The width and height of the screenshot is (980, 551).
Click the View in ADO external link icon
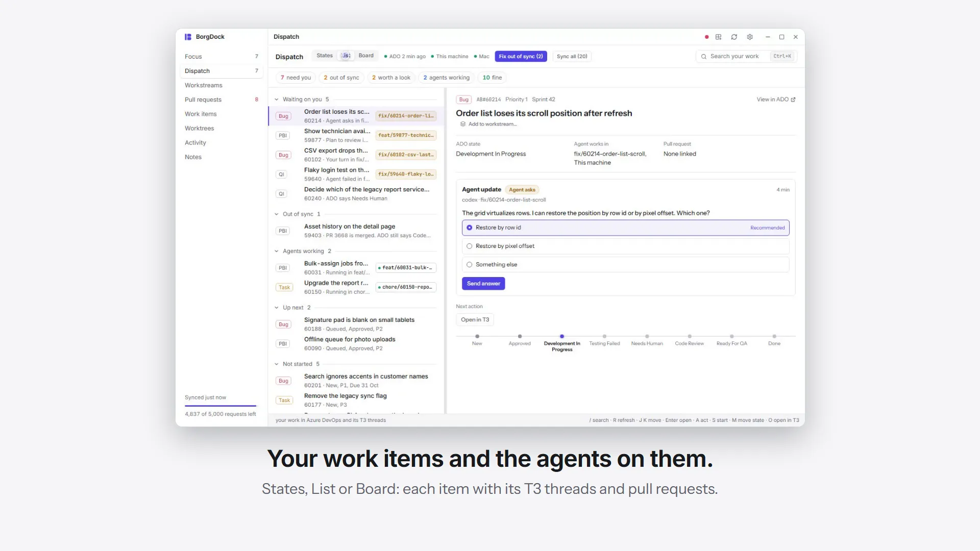point(793,99)
